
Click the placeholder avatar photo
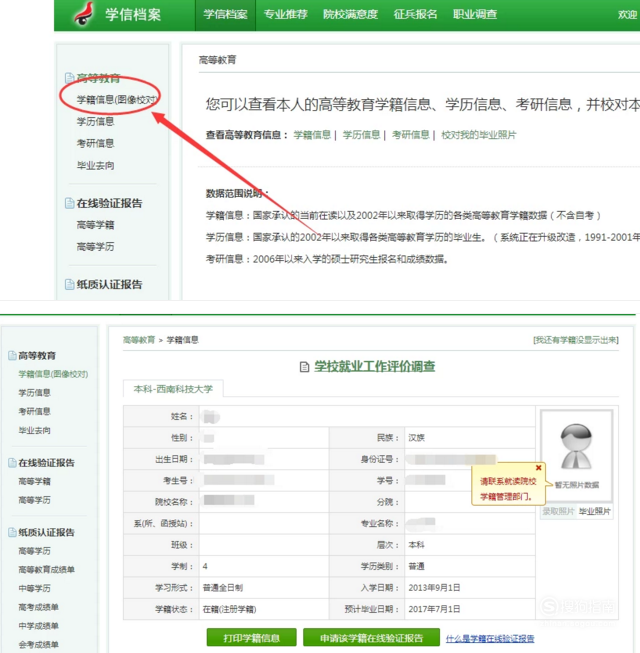[x=576, y=447]
